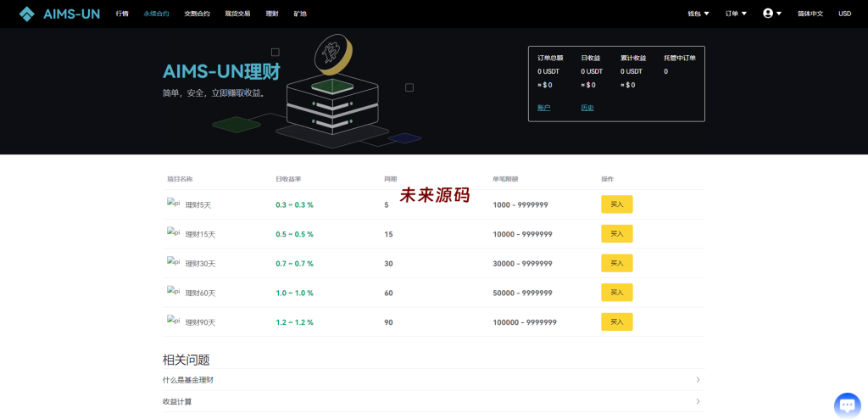Click the AIMS-UN diamond logo icon
This screenshot has width=868, height=419.
coord(26,14)
